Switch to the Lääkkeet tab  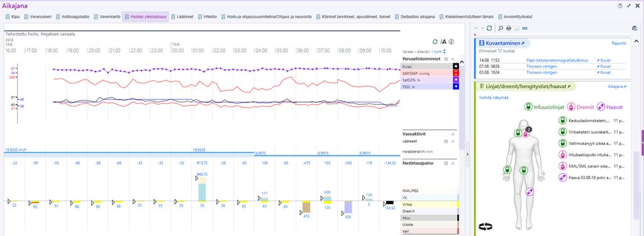point(182,17)
